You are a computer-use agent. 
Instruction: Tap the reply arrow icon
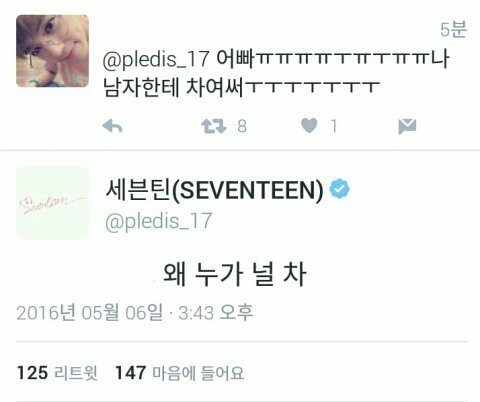pyautogui.click(x=113, y=126)
